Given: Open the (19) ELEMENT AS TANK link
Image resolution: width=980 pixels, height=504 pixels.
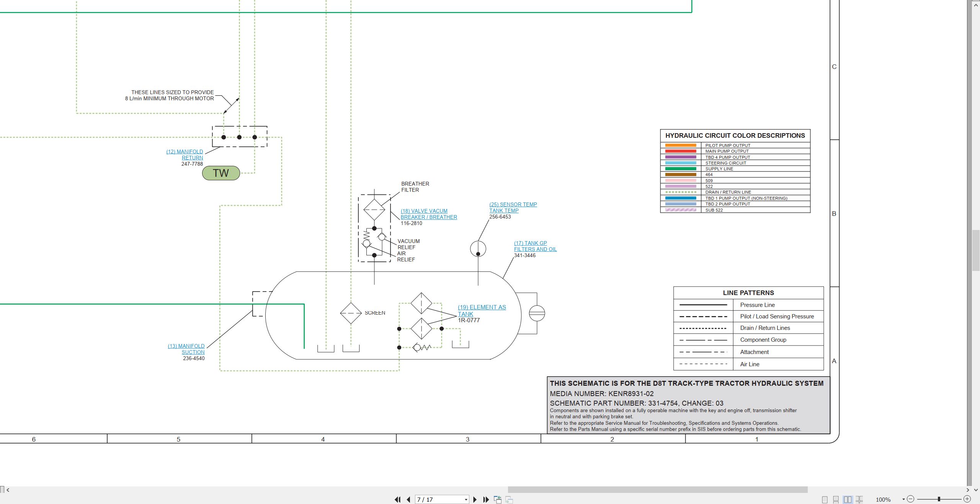Looking at the screenshot, I should (482, 310).
